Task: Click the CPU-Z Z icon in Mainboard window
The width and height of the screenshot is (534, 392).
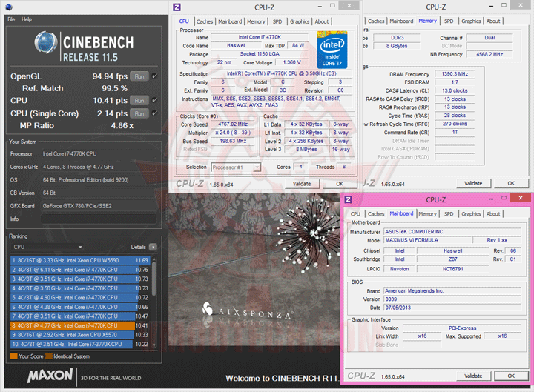Action: 349,199
